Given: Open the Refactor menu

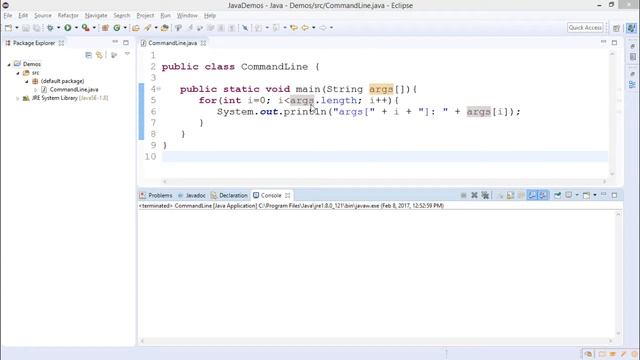Looking at the screenshot, I should click(68, 16).
